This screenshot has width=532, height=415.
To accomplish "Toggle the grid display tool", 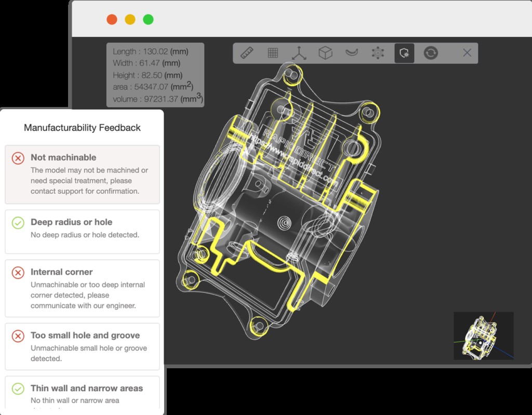I will [x=272, y=53].
